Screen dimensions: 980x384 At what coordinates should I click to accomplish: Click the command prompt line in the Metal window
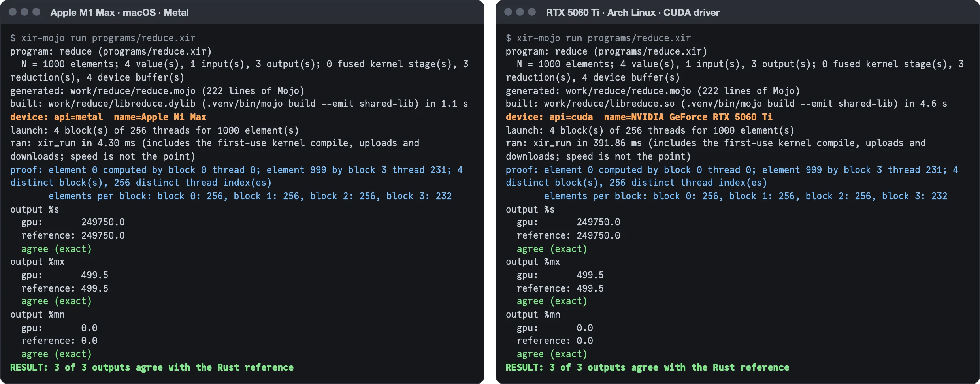click(103, 38)
